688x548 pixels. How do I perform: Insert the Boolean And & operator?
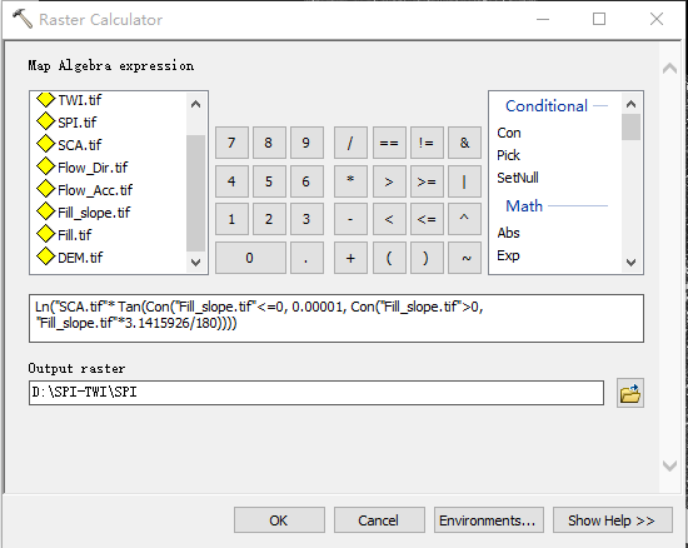tap(465, 143)
